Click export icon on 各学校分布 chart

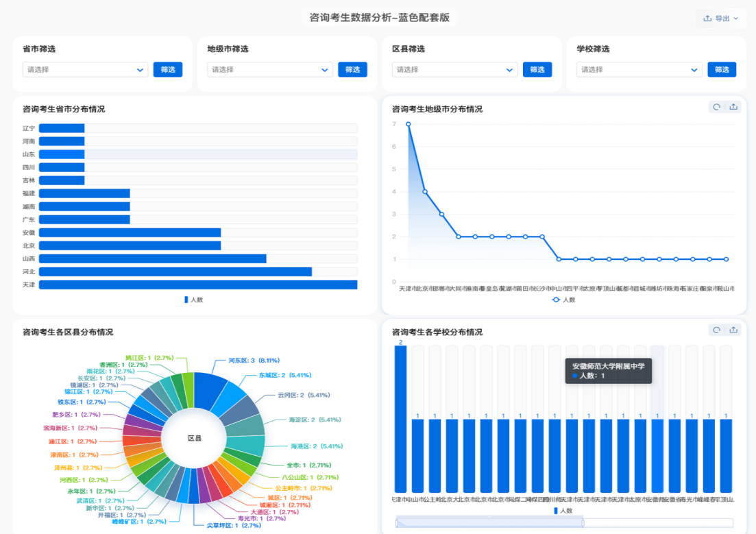tap(733, 330)
